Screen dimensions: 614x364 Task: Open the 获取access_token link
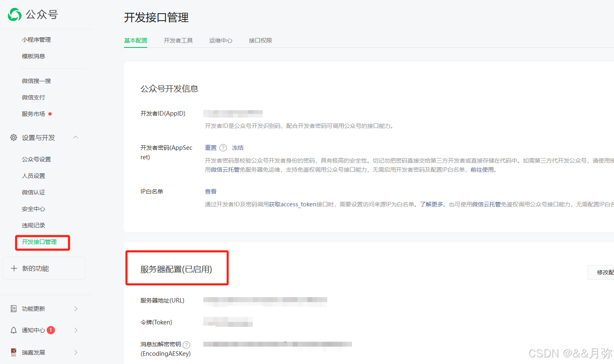tap(293, 204)
